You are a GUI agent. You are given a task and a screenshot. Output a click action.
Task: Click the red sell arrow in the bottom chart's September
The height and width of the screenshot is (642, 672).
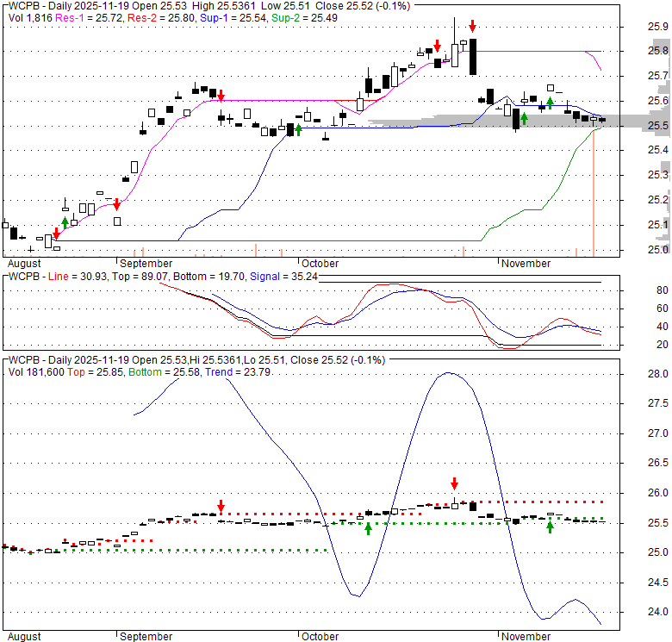[x=221, y=506]
